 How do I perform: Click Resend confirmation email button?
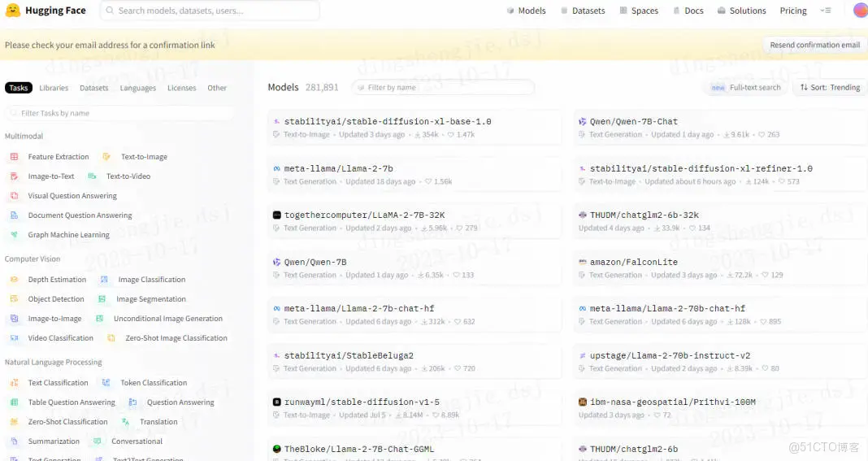click(x=815, y=45)
